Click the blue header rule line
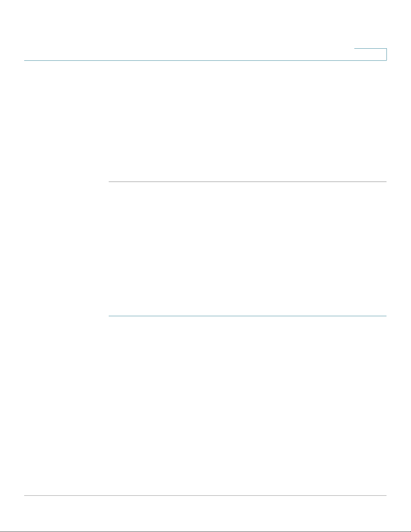 (x=205, y=60)
